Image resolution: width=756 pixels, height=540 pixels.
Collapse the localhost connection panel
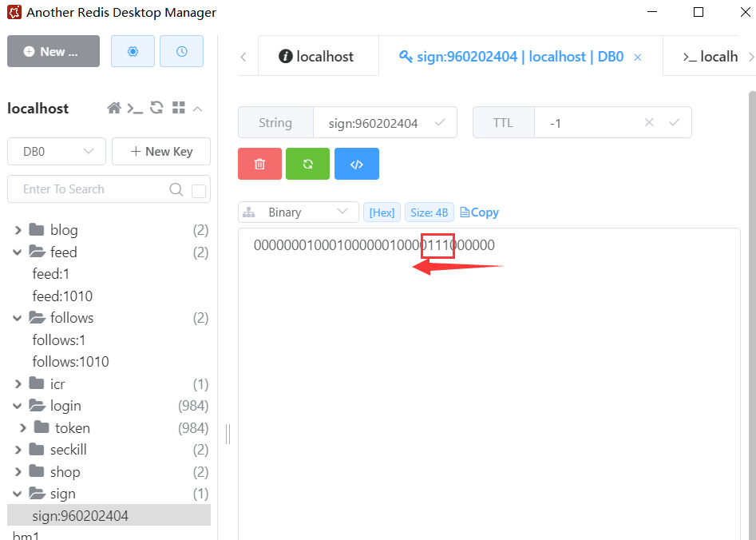tap(198, 109)
